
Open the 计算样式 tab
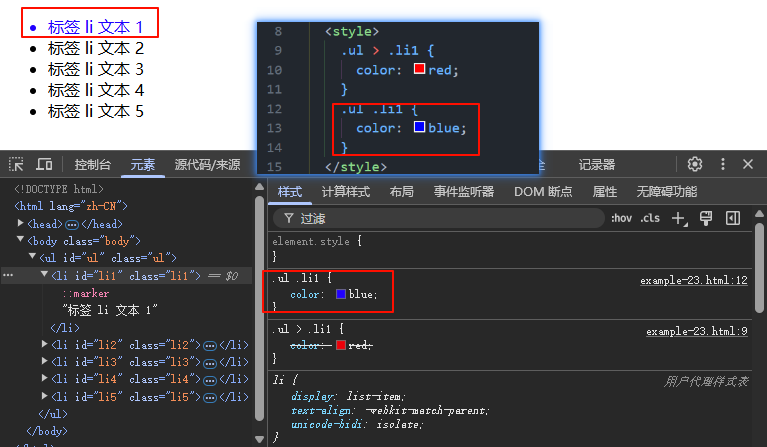[x=346, y=192]
